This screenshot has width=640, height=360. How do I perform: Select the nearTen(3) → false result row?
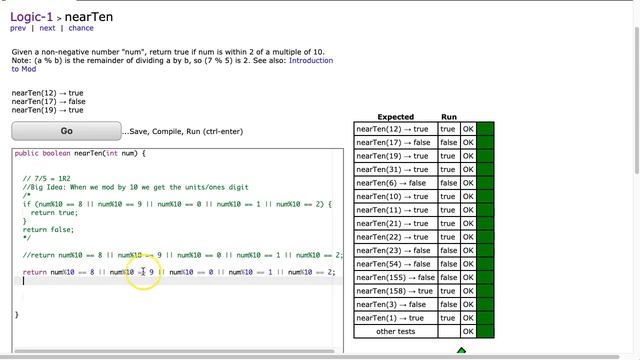click(x=424, y=304)
